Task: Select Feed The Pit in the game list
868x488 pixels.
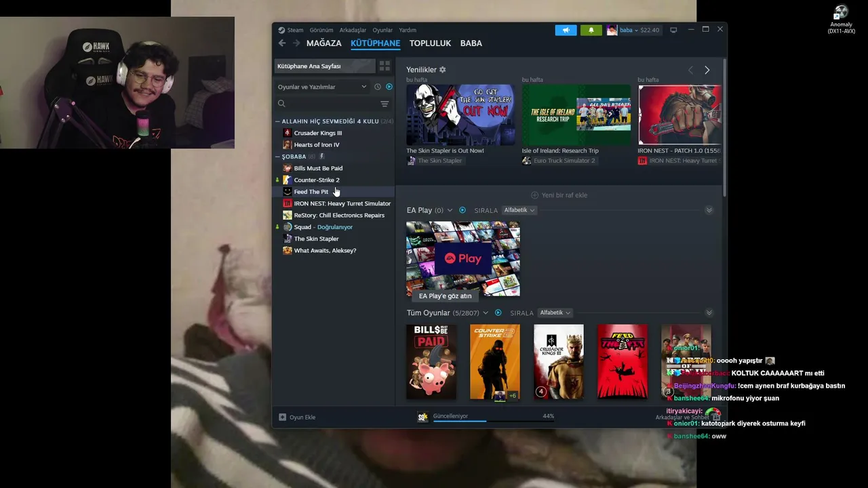Action: point(334,192)
